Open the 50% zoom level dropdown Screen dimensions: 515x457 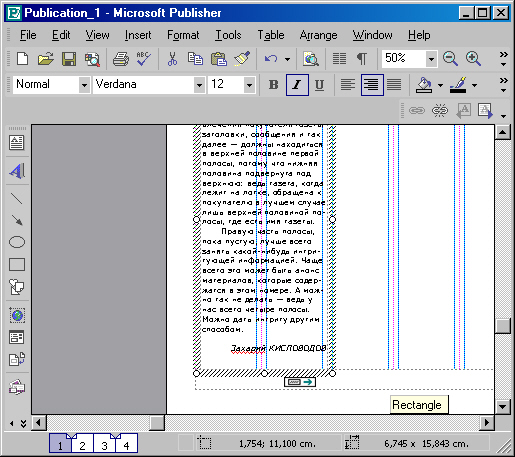431,59
